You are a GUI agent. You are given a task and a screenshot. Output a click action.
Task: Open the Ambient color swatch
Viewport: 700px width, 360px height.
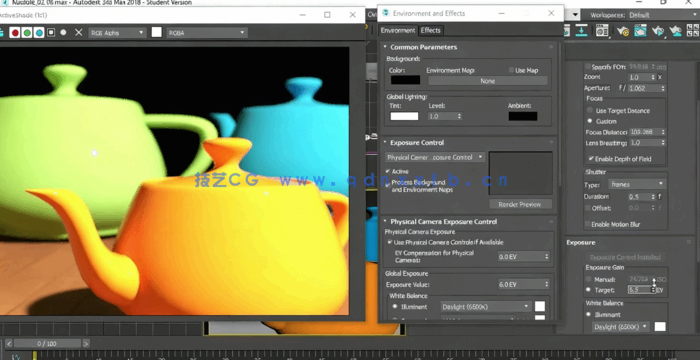click(x=523, y=116)
